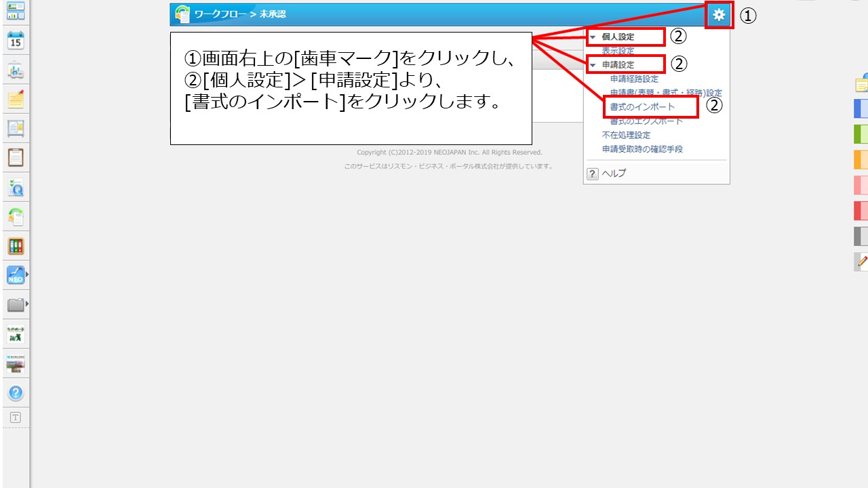The width and height of the screenshot is (868, 488).
Task: Open the green running-figure banner icon
Action: point(15,334)
